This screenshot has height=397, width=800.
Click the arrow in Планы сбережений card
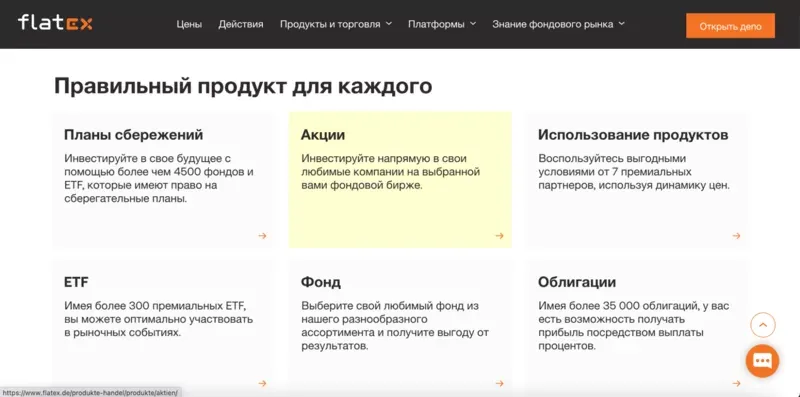(262, 236)
